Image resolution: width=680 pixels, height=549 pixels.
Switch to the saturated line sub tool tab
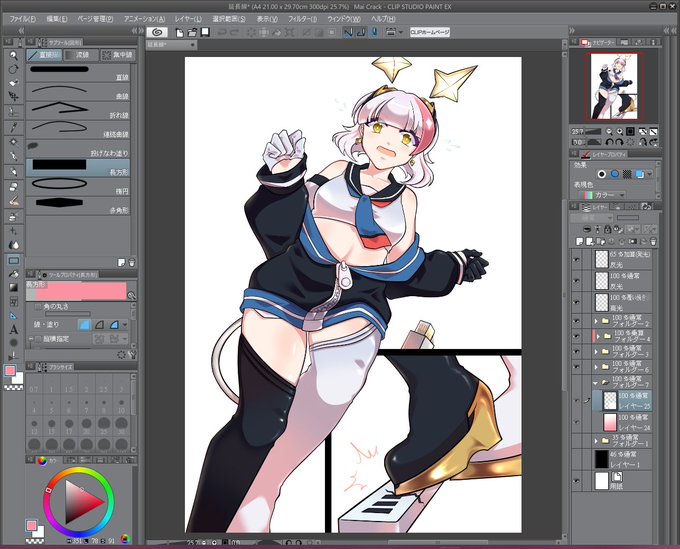click(x=117, y=55)
